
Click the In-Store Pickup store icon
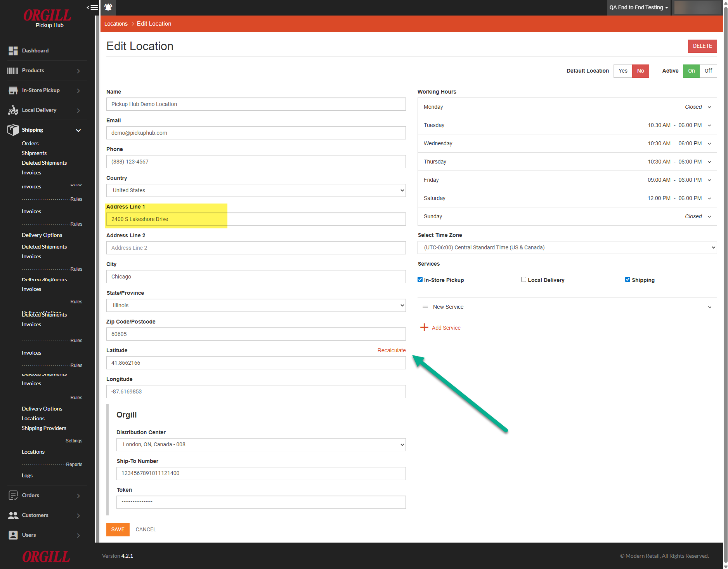[13, 90]
